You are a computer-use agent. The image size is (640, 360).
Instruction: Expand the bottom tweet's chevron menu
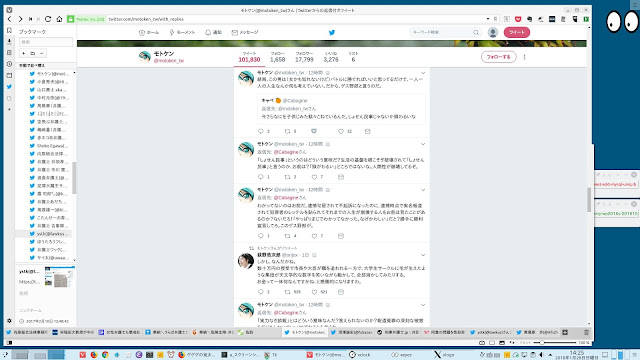pos(423,305)
